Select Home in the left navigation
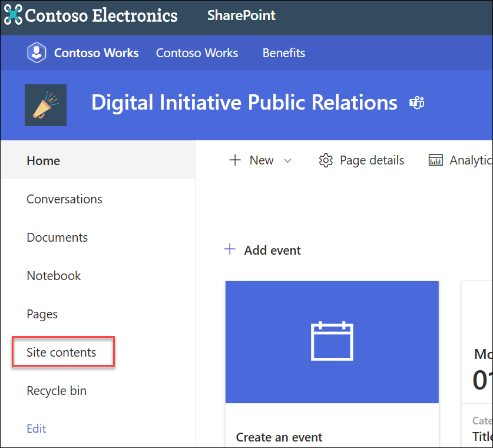Screen dimensions: 493x448 (43, 160)
